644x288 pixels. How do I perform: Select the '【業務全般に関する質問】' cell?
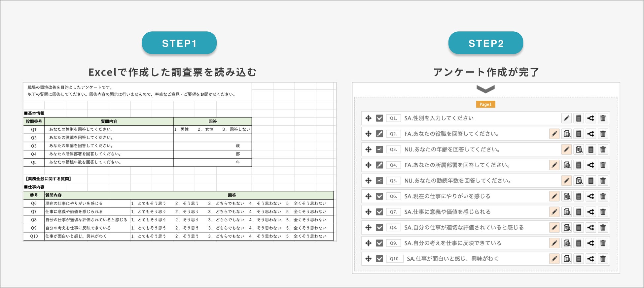pos(48,179)
